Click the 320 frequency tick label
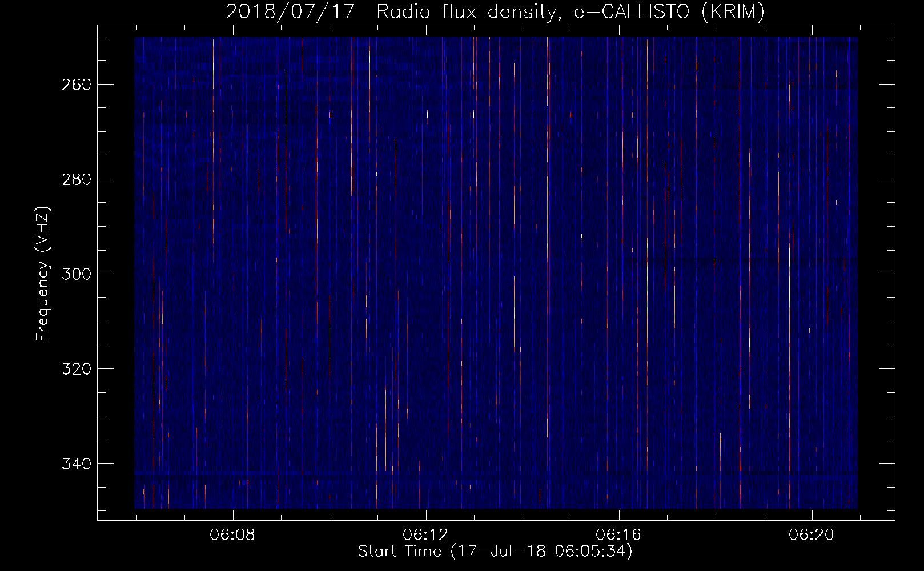Screen dimensions: 924x571 (x=76, y=369)
